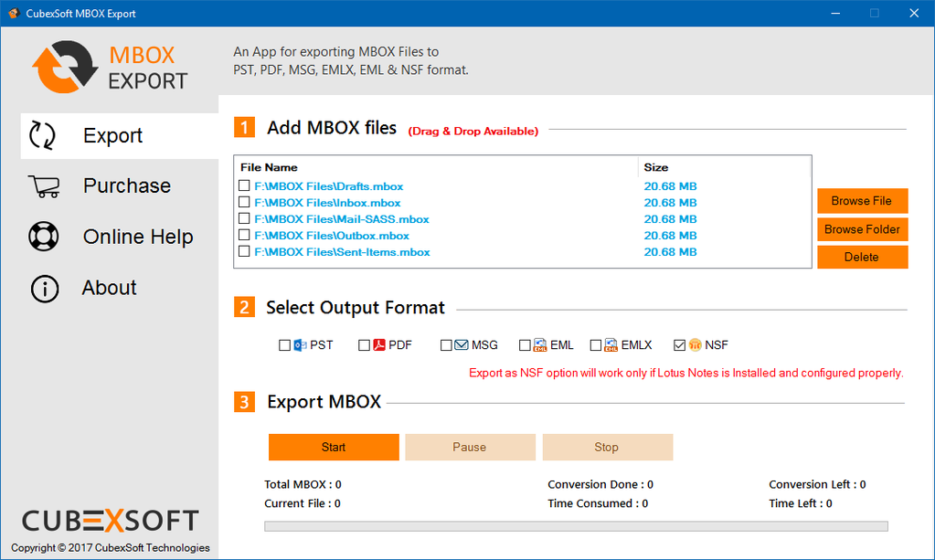Click the EML format icon
The height and width of the screenshot is (560, 935).
(540, 345)
